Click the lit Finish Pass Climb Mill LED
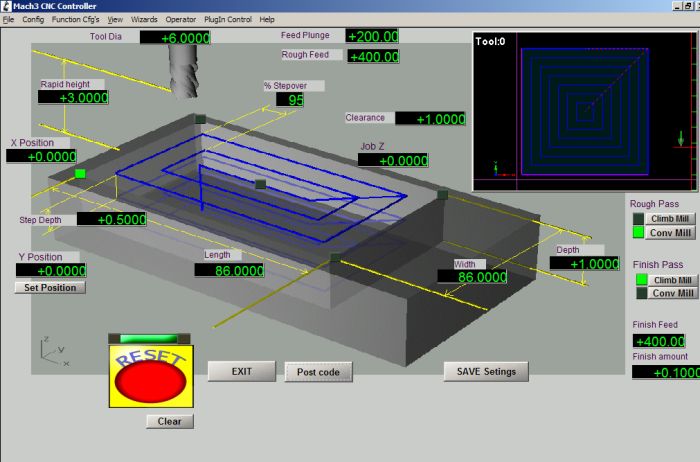 coord(642,279)
